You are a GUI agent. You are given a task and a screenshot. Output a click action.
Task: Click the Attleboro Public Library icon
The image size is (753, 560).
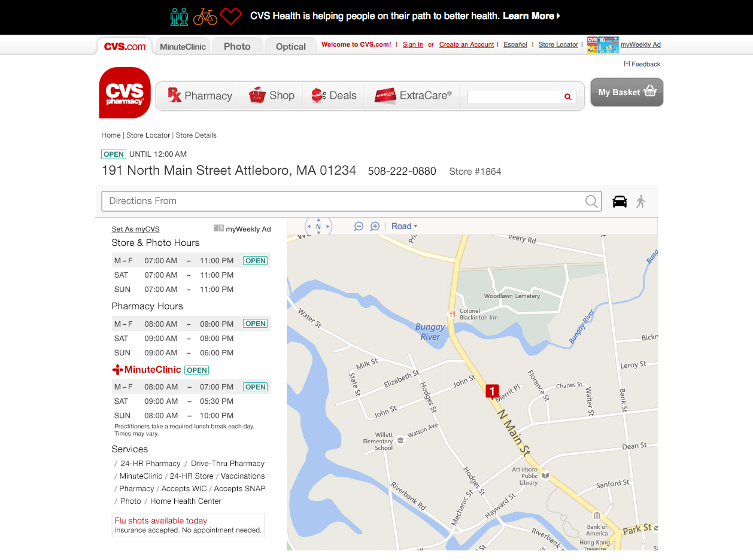click(545, 476)
